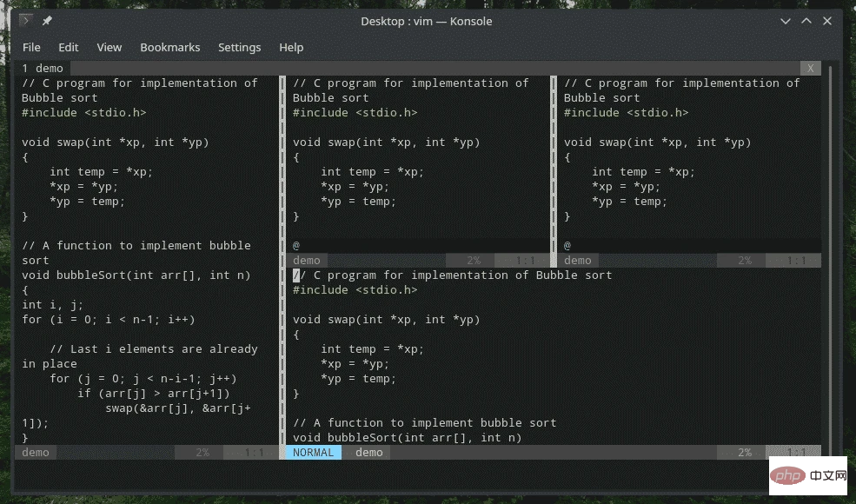
Task: Open the Settings menu
Action: click(239, 47)
